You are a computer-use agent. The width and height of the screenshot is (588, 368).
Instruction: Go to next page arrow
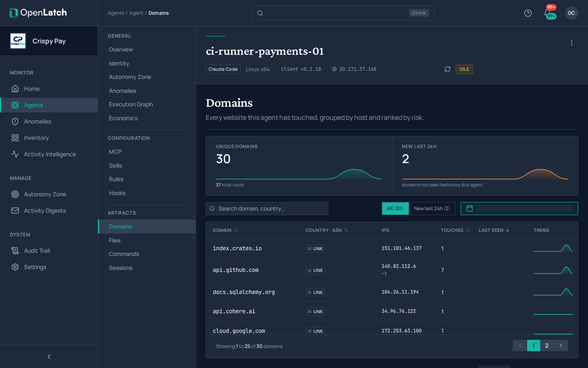coord(561,346)
